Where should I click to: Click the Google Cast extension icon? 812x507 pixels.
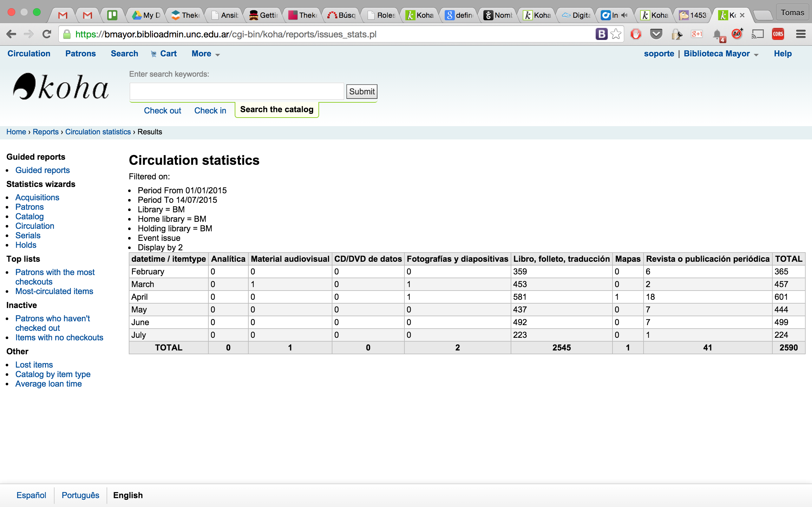758,34
